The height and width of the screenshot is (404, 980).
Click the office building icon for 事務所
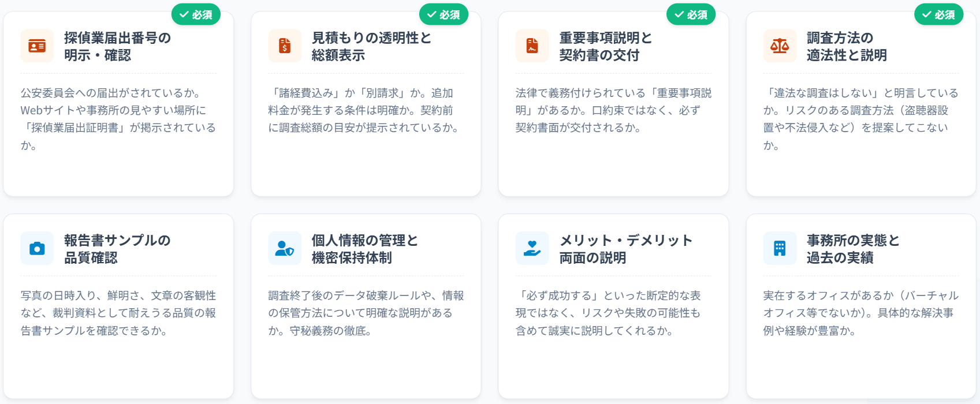(780, 249)
